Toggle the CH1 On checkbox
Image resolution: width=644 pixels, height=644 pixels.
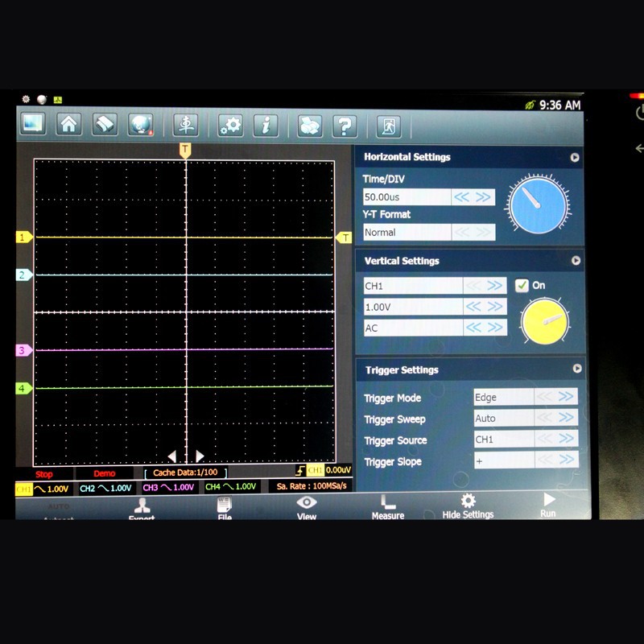click(522, 285)
